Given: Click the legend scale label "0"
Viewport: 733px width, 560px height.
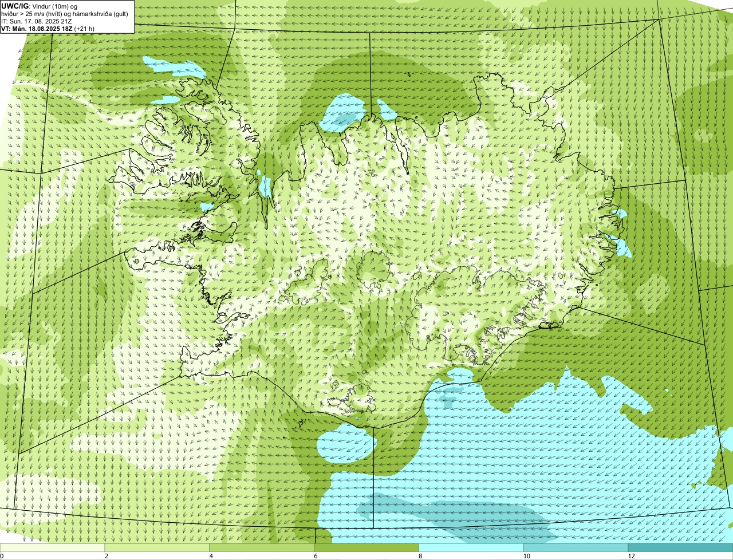Looking at the screenshot, I should (2, 556).
